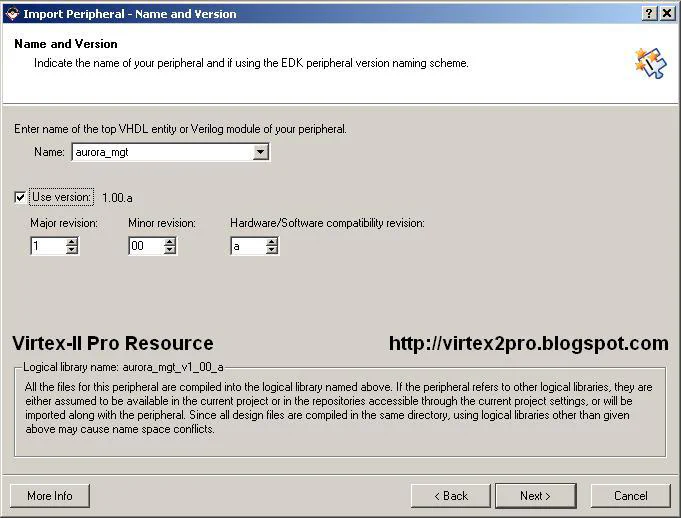The image size is (681, 518).
Task: Decrement Hardware/Software compatibility revision
Action: click(x=272, y=250)
